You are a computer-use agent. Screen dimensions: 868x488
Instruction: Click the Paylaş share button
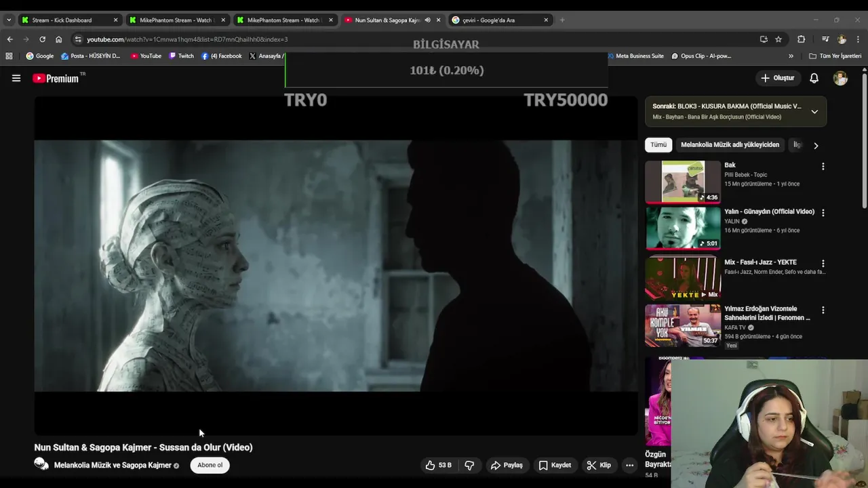click(507, 465)
